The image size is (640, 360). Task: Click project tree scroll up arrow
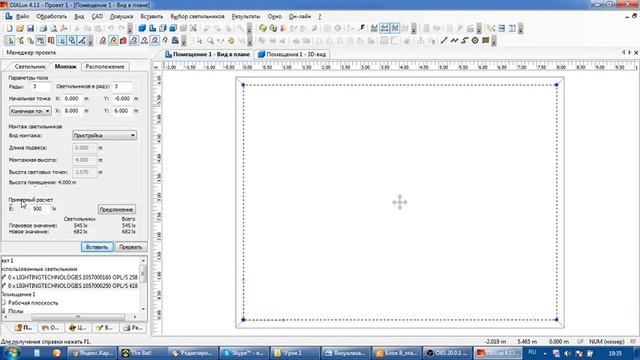pos(143,260)
